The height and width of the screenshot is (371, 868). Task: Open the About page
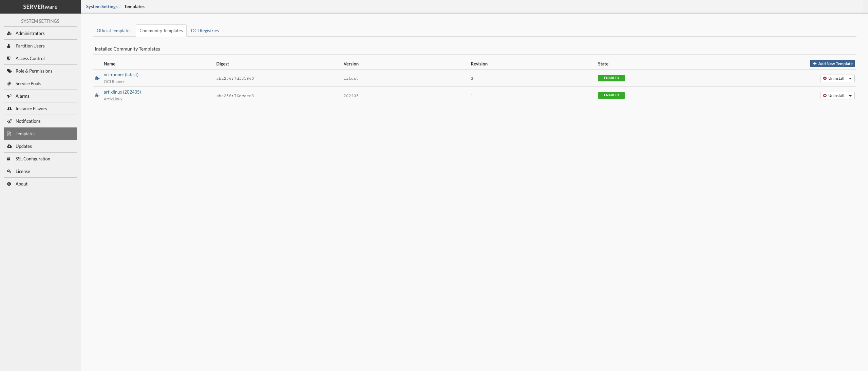click(40, 184)
